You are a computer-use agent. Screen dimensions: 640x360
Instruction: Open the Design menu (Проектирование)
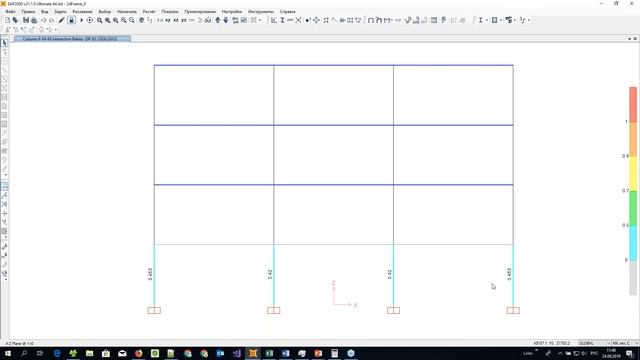coord(200,11)
